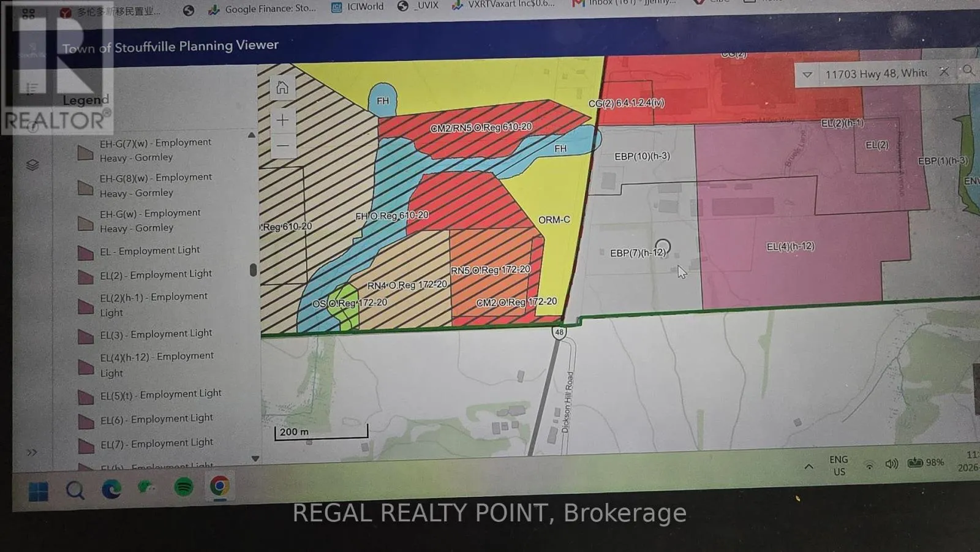Image resolution: width=980 pixels, height=552 pixels.
Task: Clear the 11703 Hwy 48 search text
Action: click(x=944, y=72)
